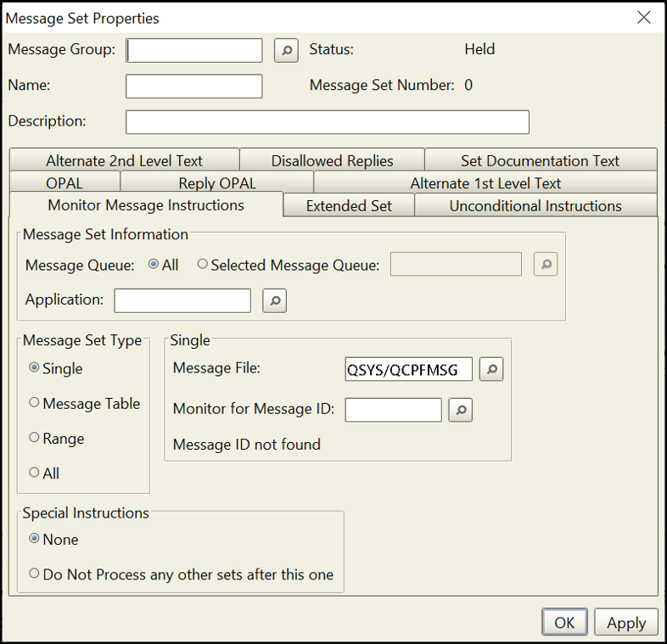667x644 pixels.
Task: Enable Selected Message Queue radio option
Action: [203, 266]
